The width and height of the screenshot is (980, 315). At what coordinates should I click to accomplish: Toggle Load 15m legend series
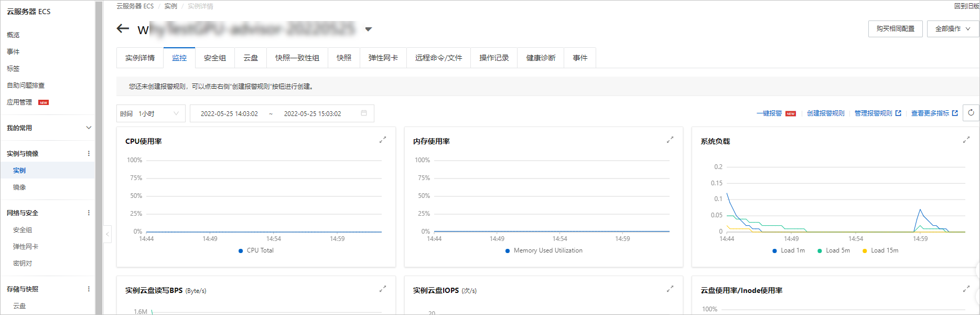coord(880,250)
